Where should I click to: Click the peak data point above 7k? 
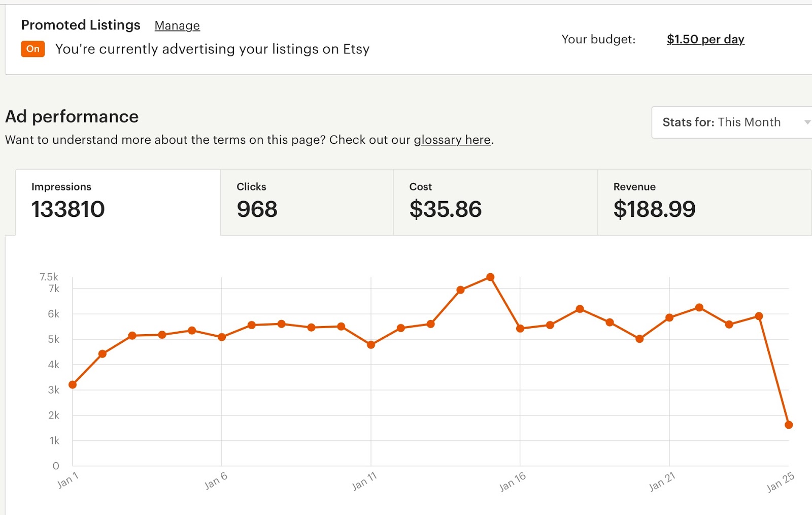490,277
